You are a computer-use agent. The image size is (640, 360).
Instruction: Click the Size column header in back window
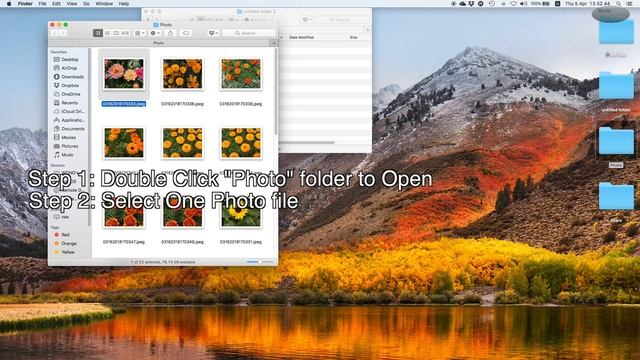tap(353, 37)
